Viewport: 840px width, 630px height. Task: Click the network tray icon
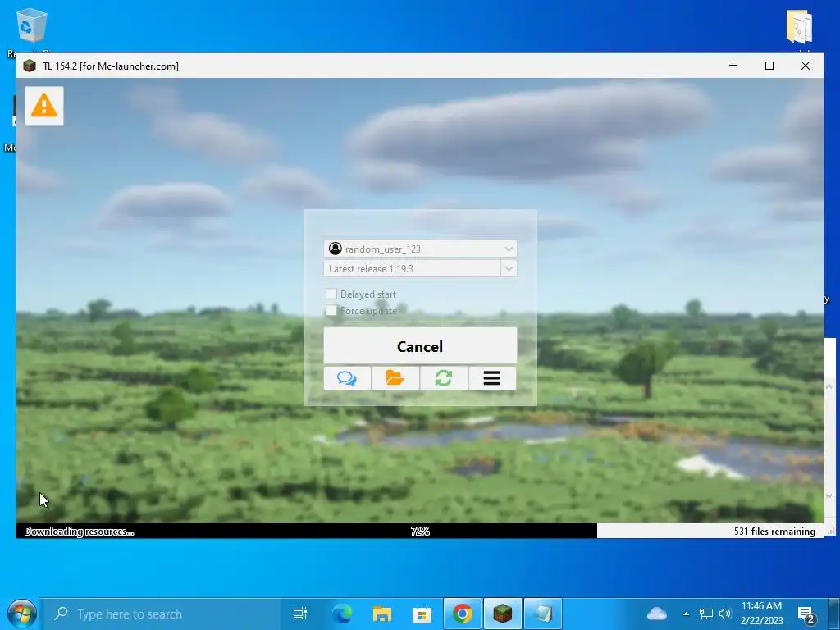point(706,614)
